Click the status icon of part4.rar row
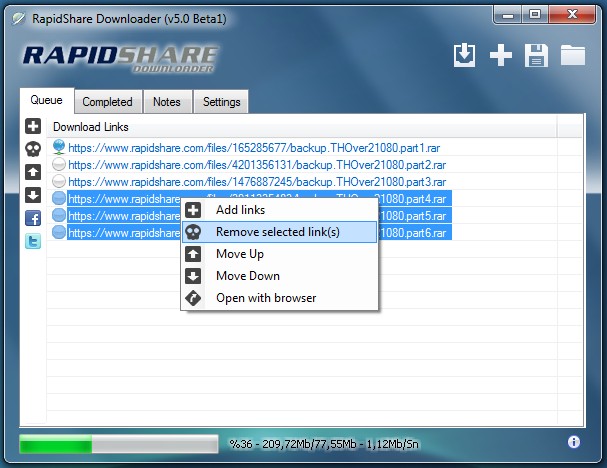 tap(59, 199)
